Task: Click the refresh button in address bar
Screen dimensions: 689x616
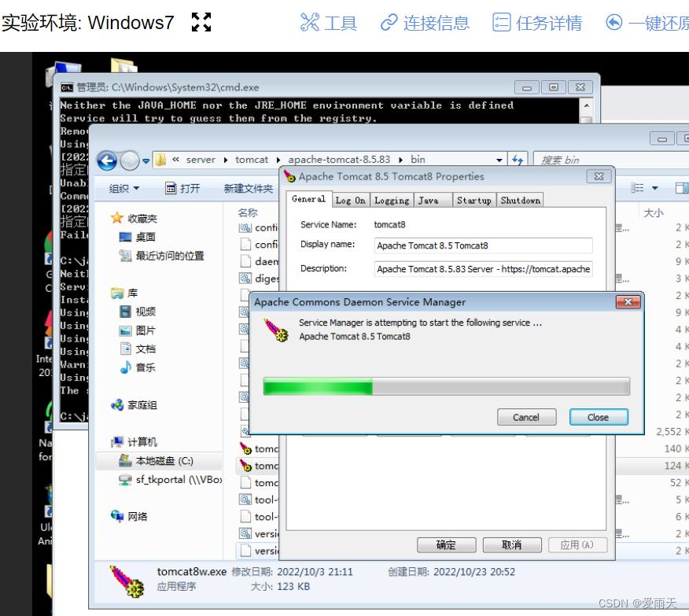Action: 518,160
